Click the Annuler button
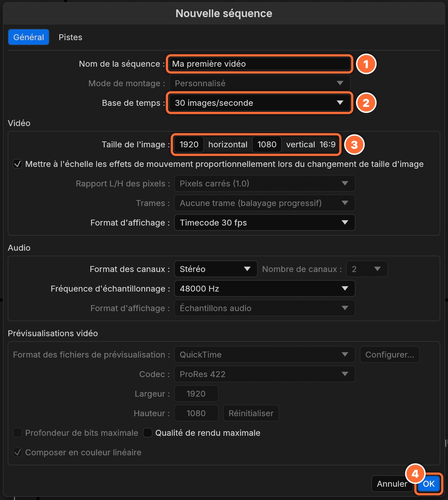448x500 pixels. (392, 484)
